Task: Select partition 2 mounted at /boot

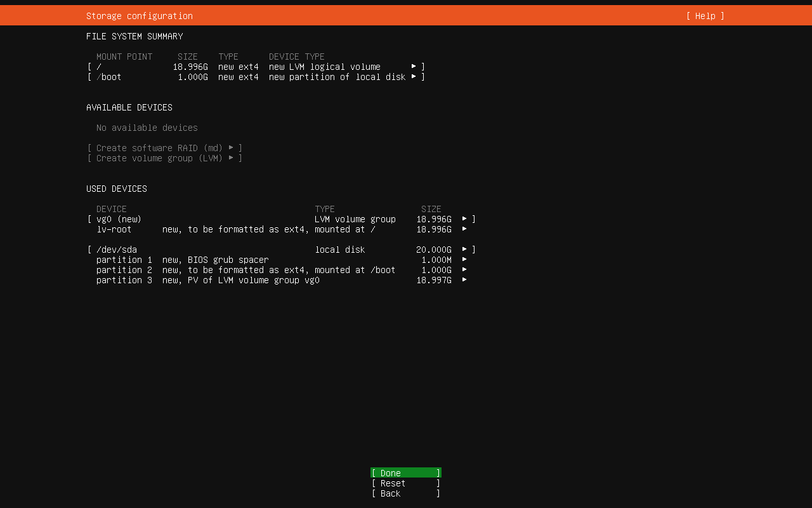Action: pos(254,270)
